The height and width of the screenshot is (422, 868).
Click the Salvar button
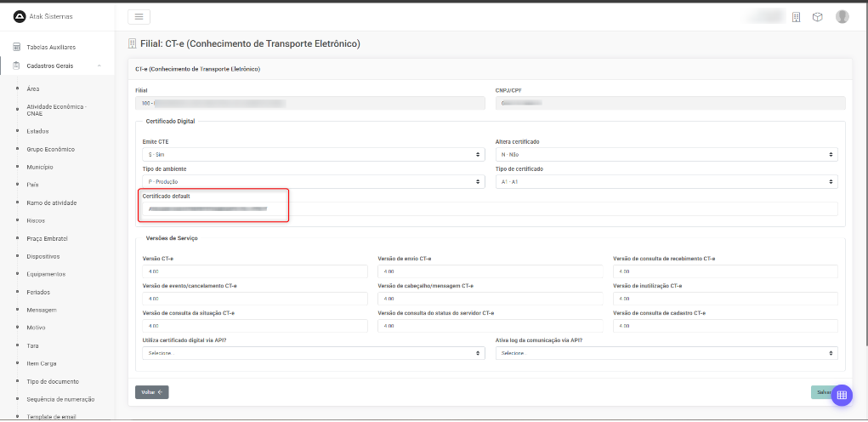[x=825, y=392]
